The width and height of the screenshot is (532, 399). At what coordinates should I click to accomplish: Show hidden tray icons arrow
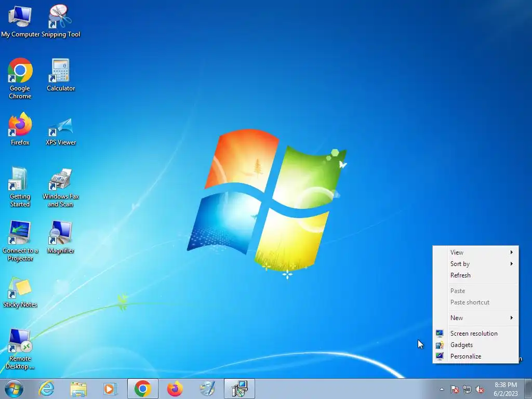click(x=442, y=390)
